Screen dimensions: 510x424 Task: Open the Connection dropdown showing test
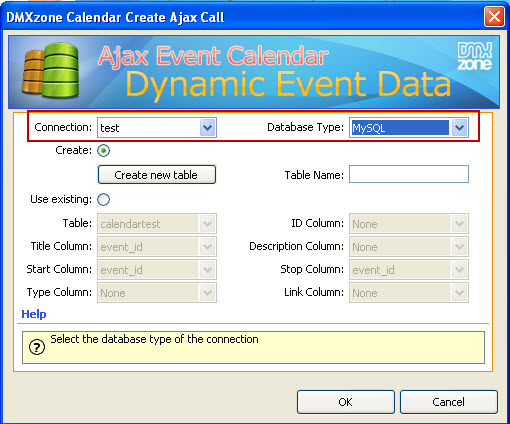pyautogui.click(x=157, y=127)
